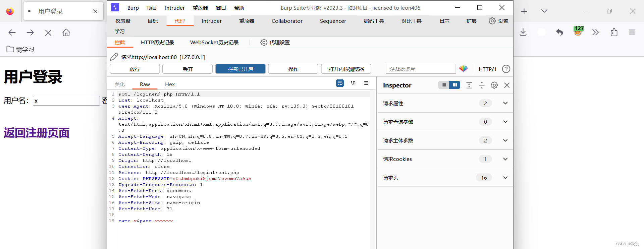Click the PHPSESSID cookie value text
644x249 pixels.
(212, 179)
